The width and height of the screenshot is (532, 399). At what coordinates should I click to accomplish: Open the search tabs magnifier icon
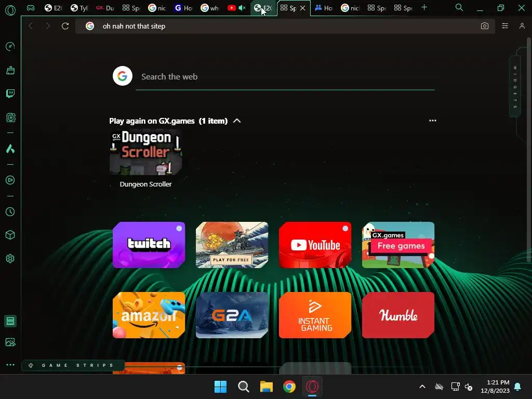[x=459, y=7]
